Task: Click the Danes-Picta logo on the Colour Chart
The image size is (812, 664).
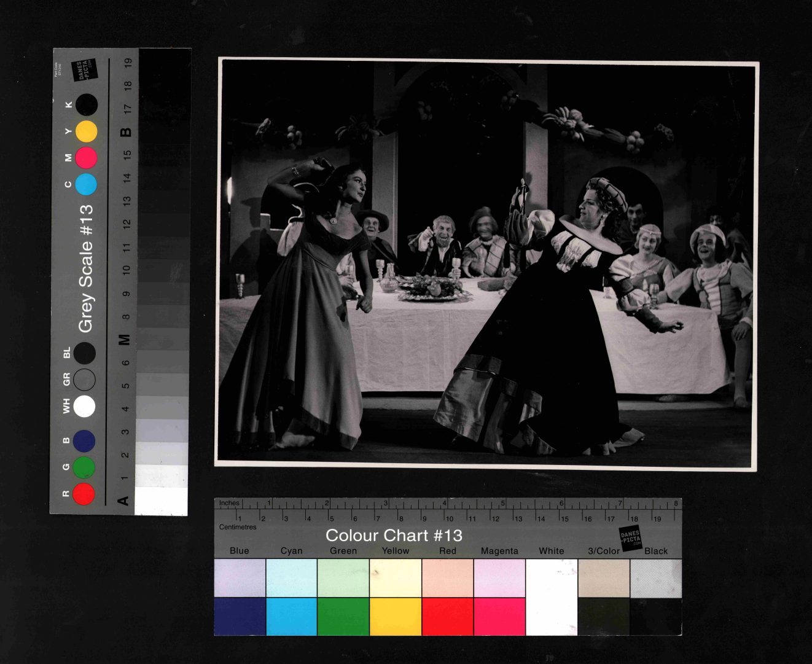Action: pos(630,537)
